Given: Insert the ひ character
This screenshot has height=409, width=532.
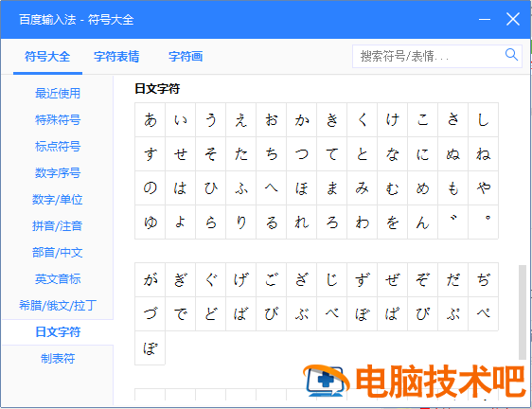Looking at the screenshot, I should click(x=211, y=187).
